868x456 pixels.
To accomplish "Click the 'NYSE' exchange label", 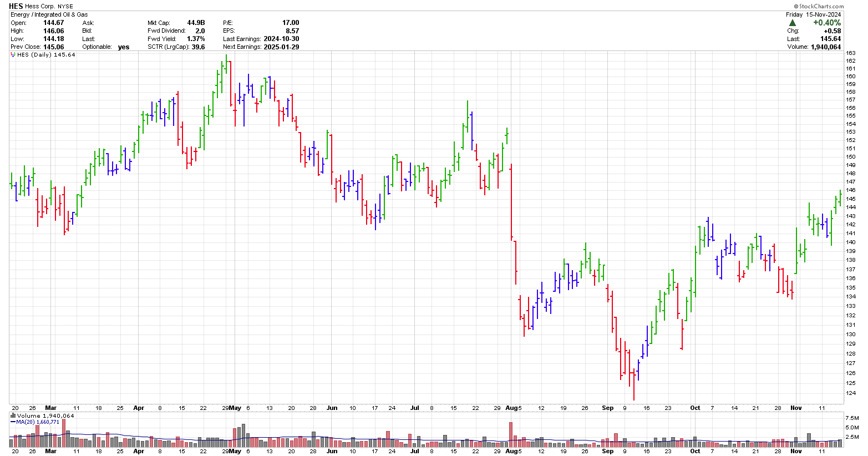I will 65,7.
